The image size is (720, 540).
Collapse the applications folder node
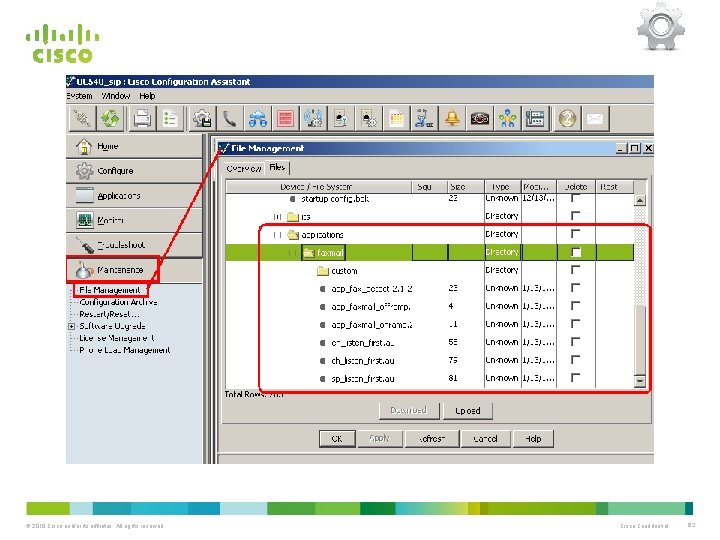tap(277, 235)
